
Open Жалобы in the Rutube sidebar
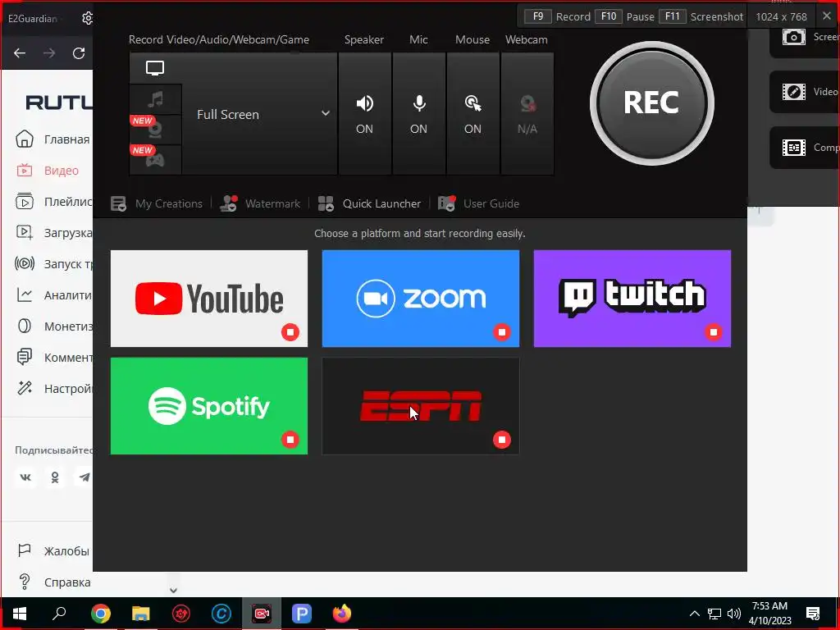point(53,550)
